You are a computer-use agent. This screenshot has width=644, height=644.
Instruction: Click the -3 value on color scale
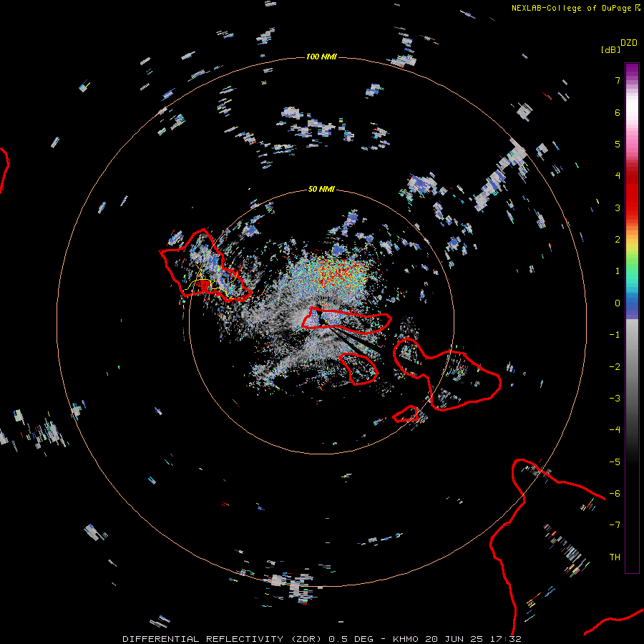pos(615,399)
